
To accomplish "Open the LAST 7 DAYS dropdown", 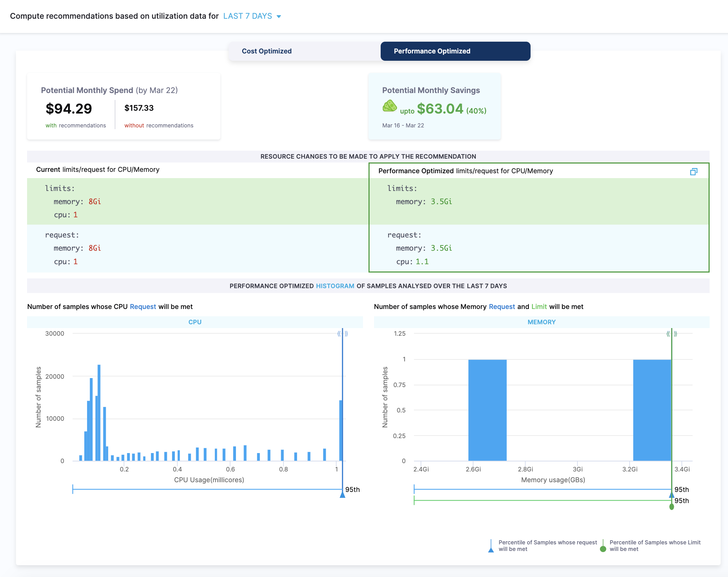I will 248,16.
